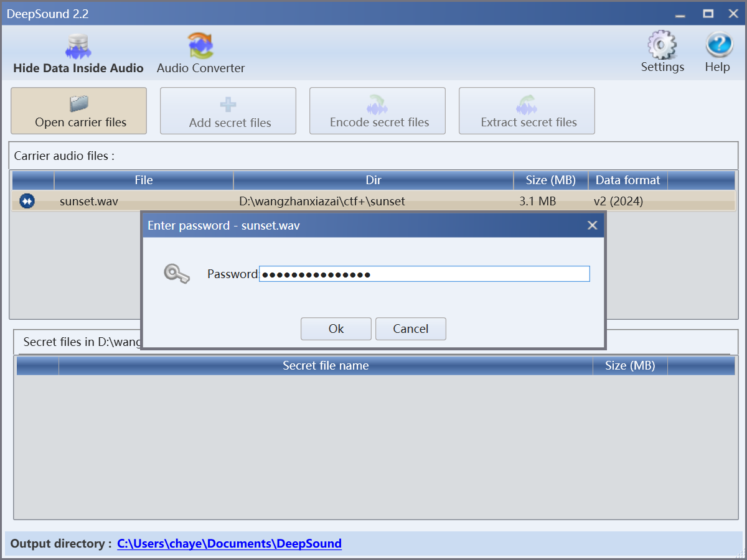The width and height of the screenshot is (747, 560).
Task: Click the Secret file name column header
Action: (326, 366)
